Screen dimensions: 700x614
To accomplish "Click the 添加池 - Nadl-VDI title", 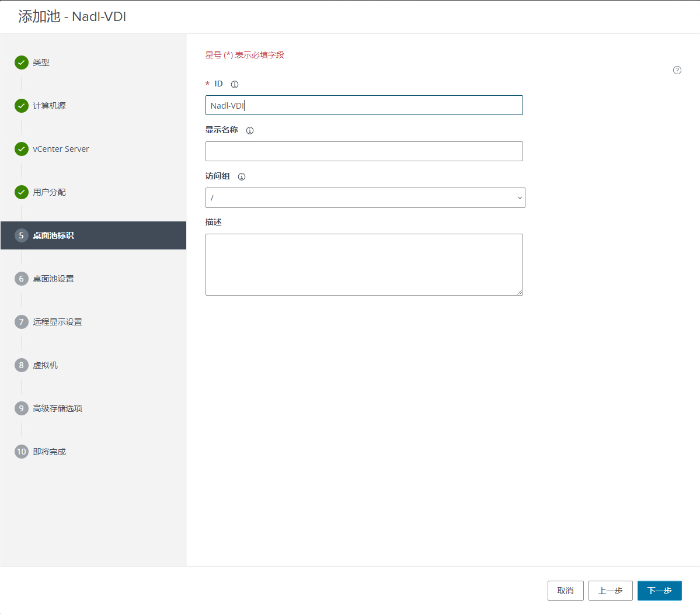I will tap(72, 16).
